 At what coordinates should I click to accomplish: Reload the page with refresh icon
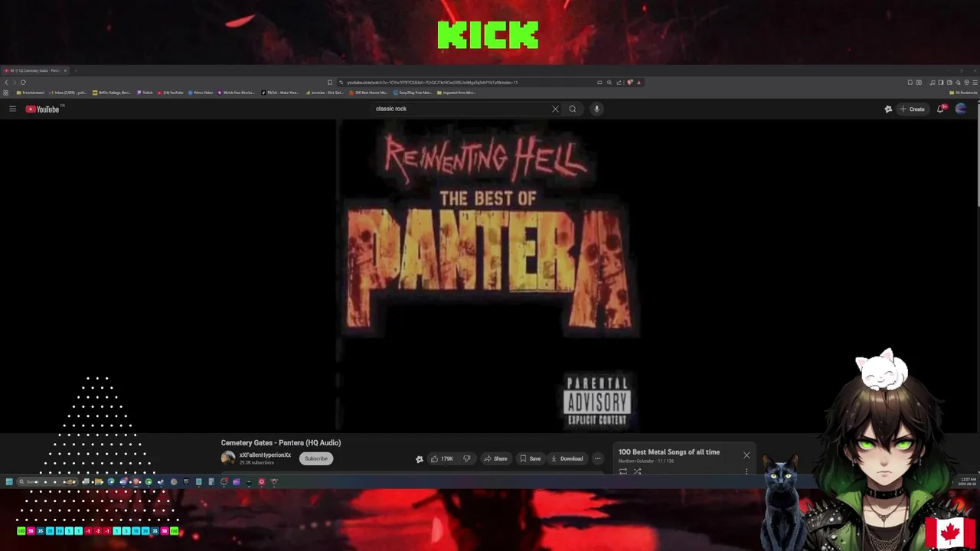tap(23, 82)
